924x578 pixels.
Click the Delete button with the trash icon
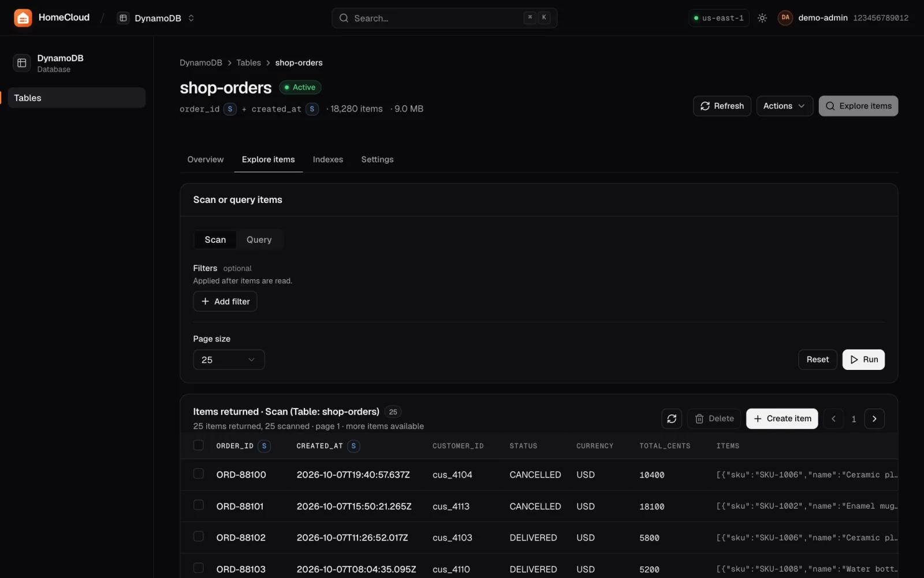pyautogui.click(x=714, y=418)
